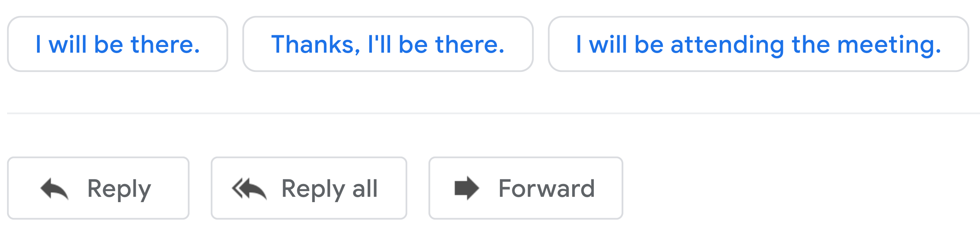Use the suggested response starting with "Thanks"

[x=388, y=44]
